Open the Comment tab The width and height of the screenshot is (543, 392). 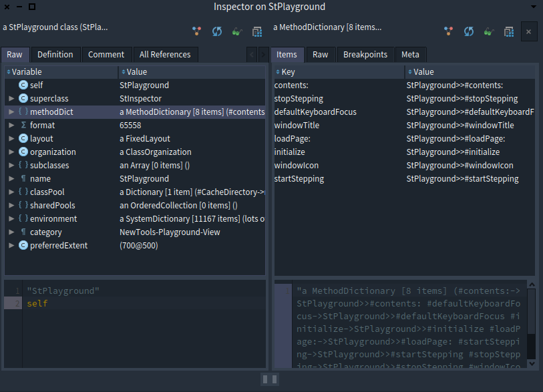pyautogui.click(x=106, y=55)
